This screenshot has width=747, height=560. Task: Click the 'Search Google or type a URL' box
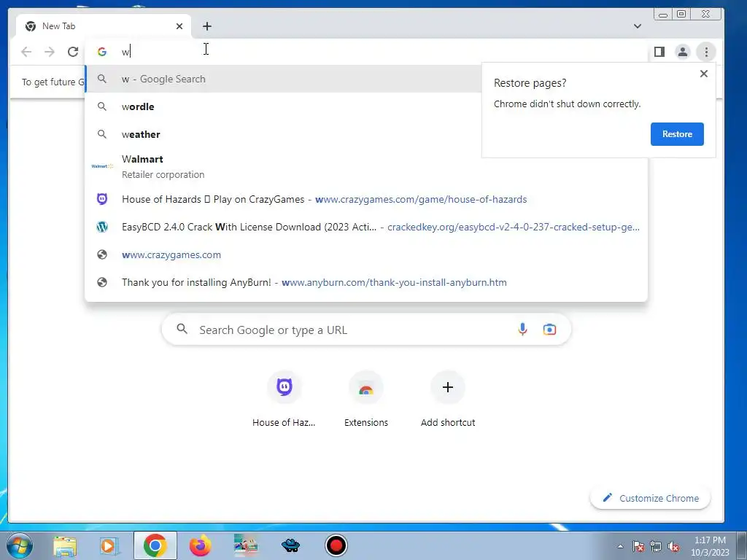pyautogui.click(x=366, y=330)
